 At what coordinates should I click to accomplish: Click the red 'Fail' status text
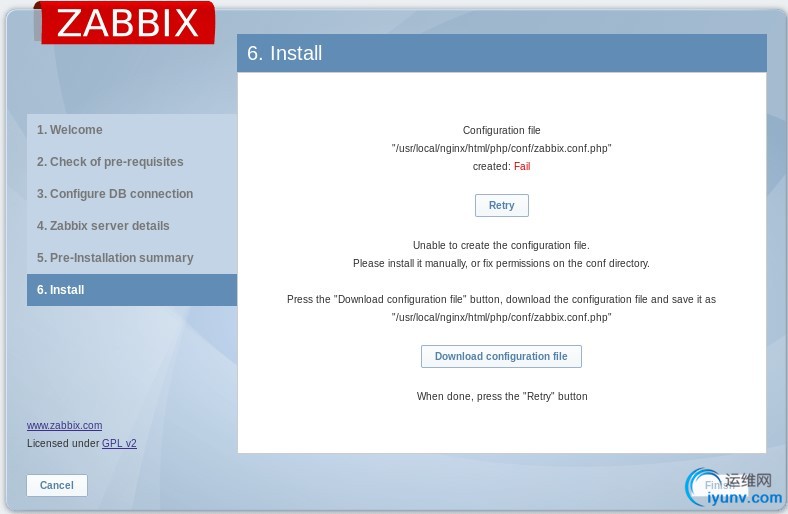[522, 166]
